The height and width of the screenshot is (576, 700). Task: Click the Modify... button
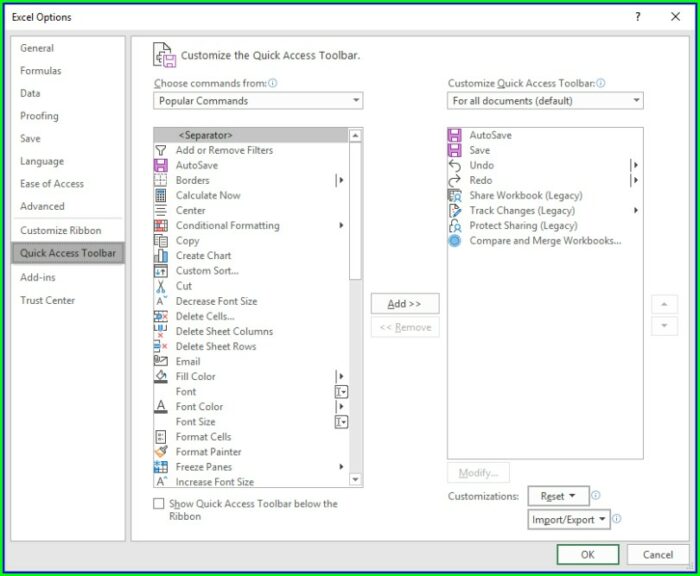[478, 473]
